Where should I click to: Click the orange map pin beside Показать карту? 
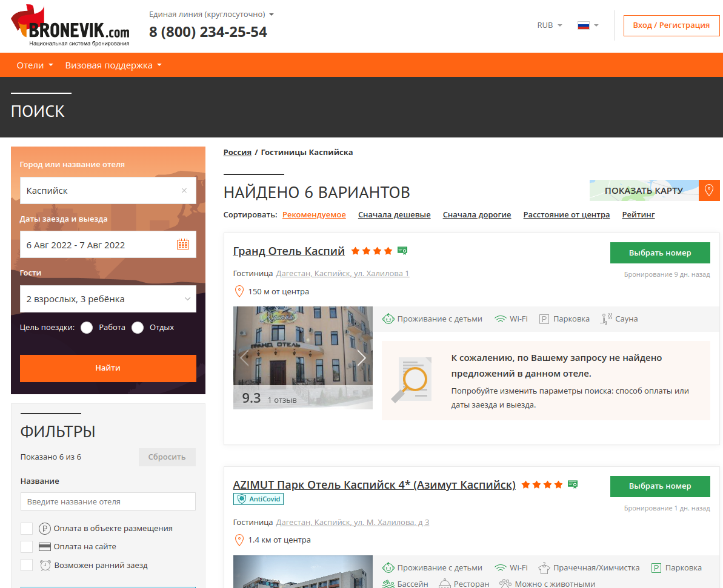point(708,190)
